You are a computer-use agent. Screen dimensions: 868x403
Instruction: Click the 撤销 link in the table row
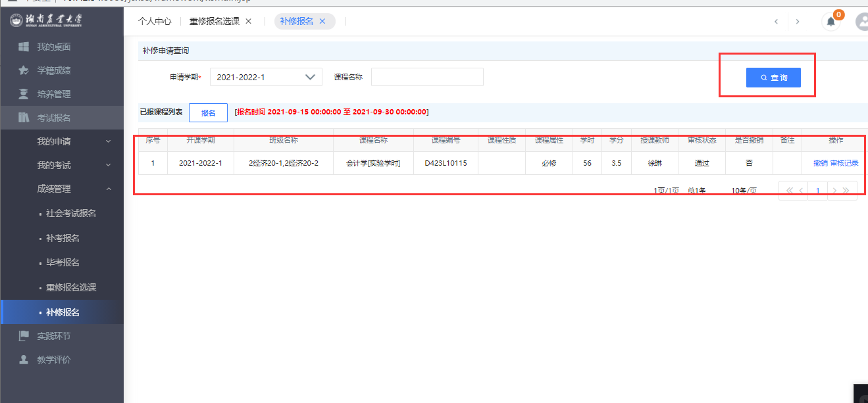[x=820, y=163]
